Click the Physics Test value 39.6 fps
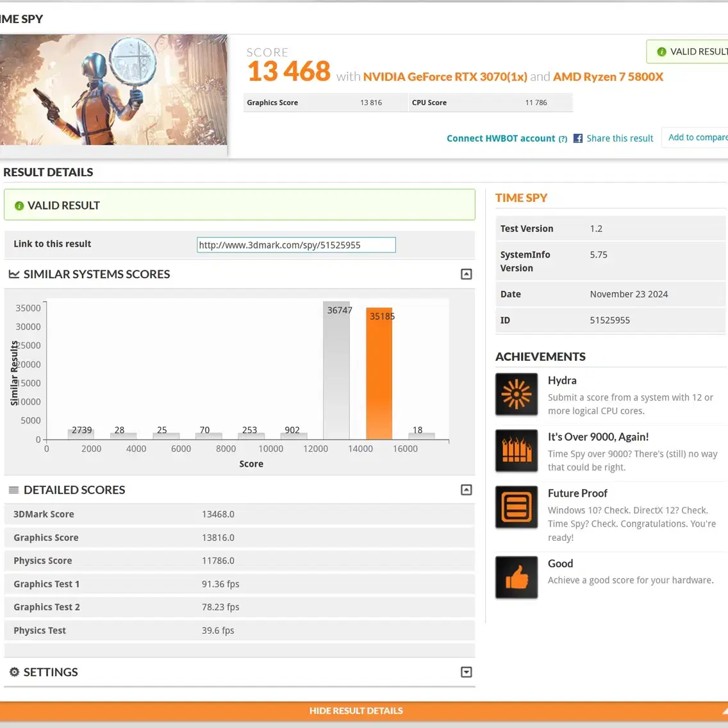This screenshot has width=728, height=728. point(218,631)
